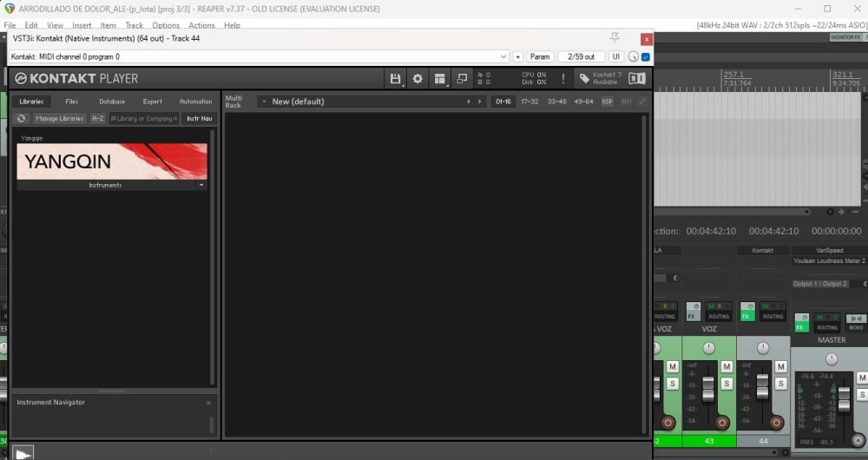The image size is (868, 460).
Task: Open the multi rack name dropdown
Action: click(264, 102)
